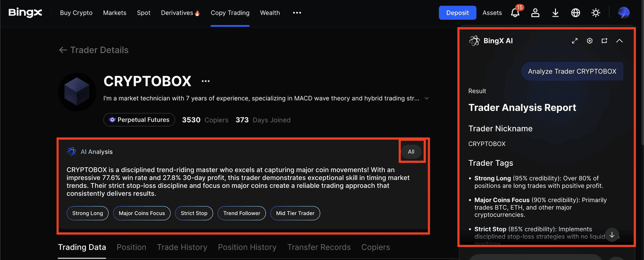
Task: Click the CRYPTOBOX cube avatar
Action: pos(76,92)
